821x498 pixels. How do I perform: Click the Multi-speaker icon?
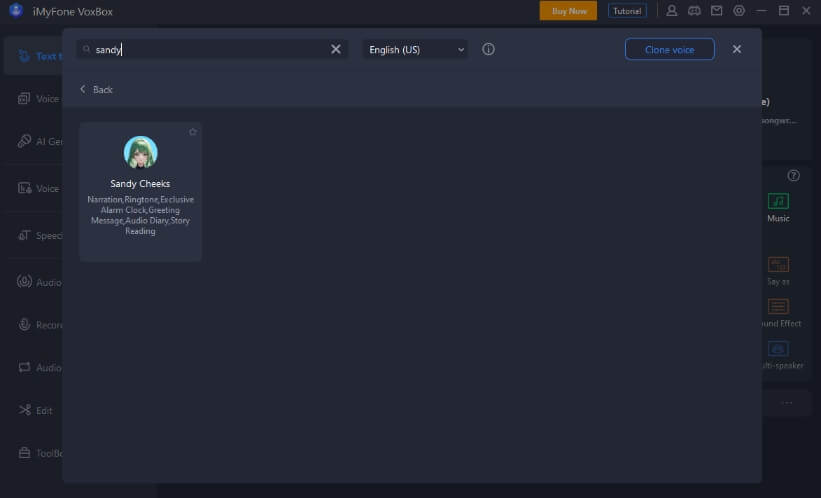click(778, 349)
